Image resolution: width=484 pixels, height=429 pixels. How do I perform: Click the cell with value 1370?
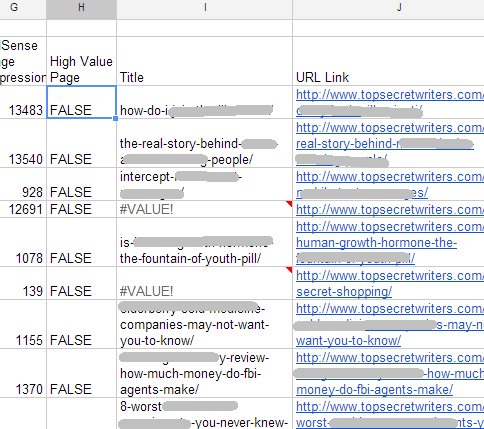pos(23,373)
